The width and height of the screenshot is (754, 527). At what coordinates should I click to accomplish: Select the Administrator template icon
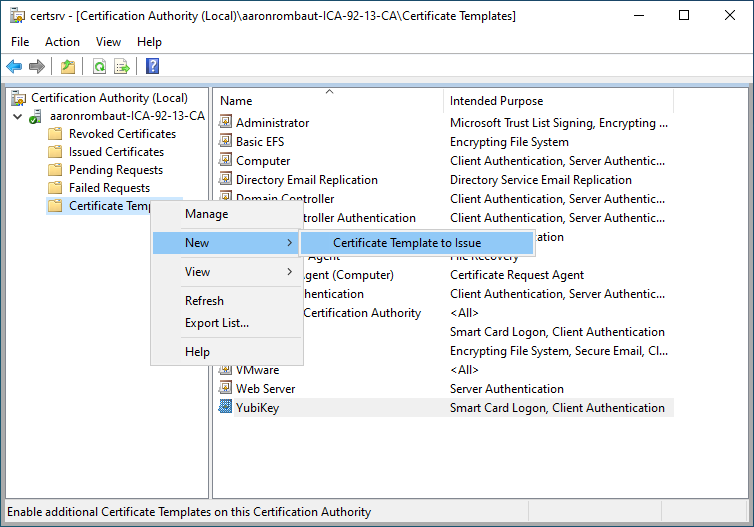click(226, 123)
